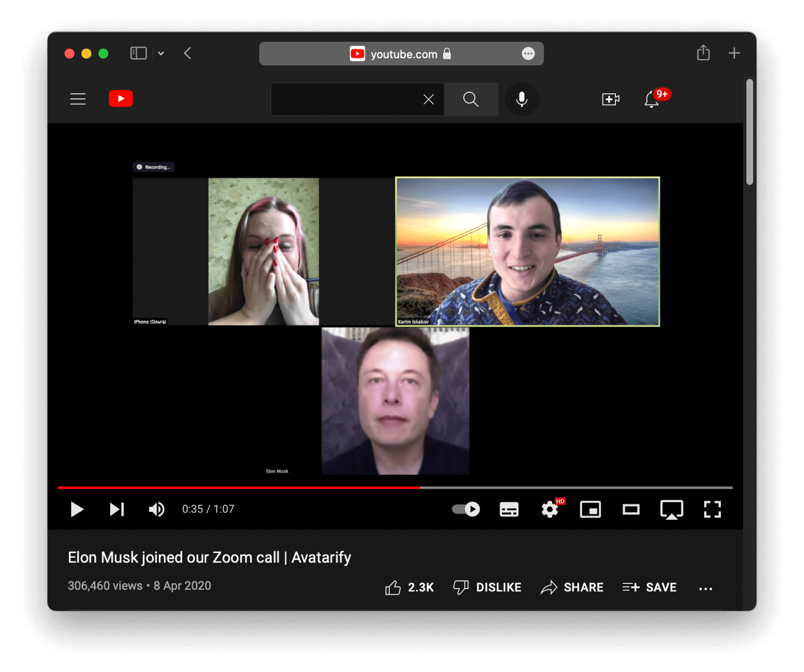Mute the video with the speaker icon

tap(157, 509)
